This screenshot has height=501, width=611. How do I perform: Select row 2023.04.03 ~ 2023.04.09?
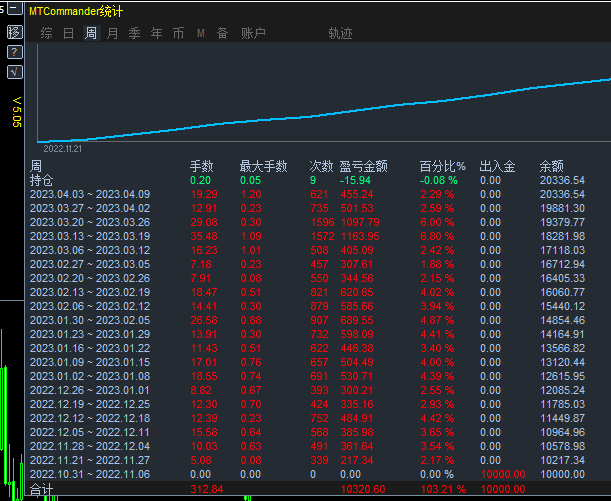coord(90,194)
